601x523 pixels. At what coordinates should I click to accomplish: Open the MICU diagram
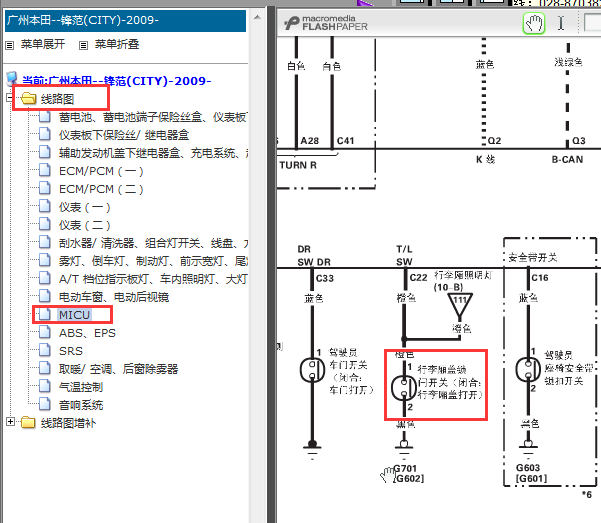tap(74, 315)
